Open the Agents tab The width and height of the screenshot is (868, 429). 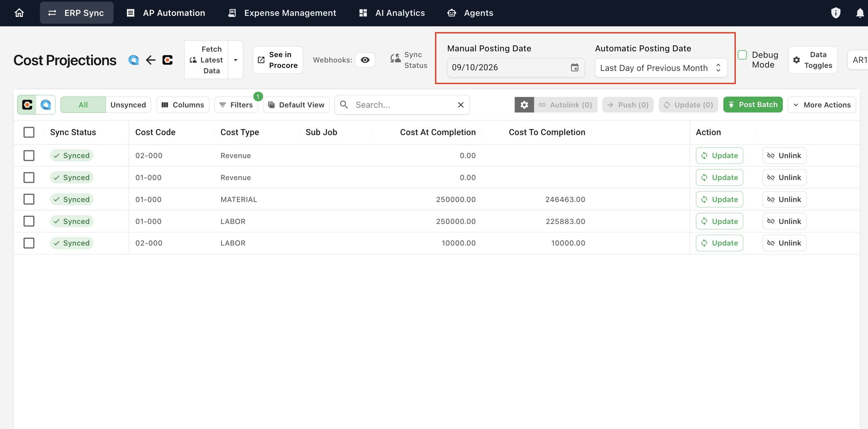click(471, 13)
